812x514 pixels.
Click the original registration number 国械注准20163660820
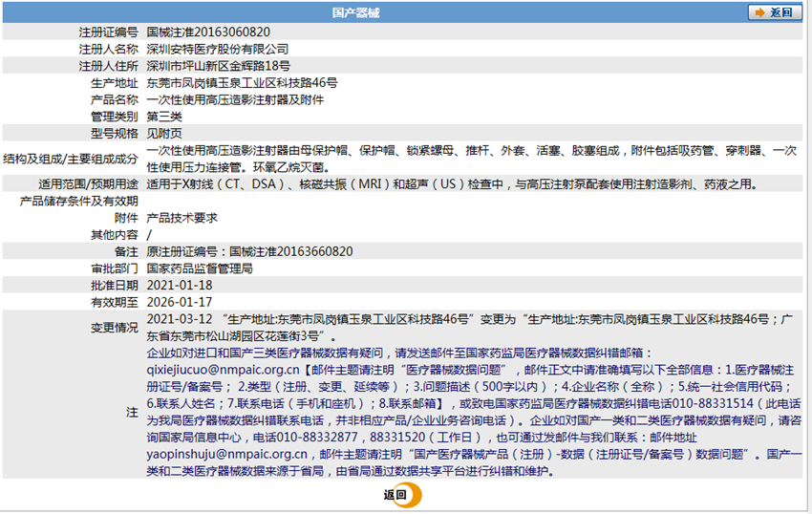(x=291, y=252)
